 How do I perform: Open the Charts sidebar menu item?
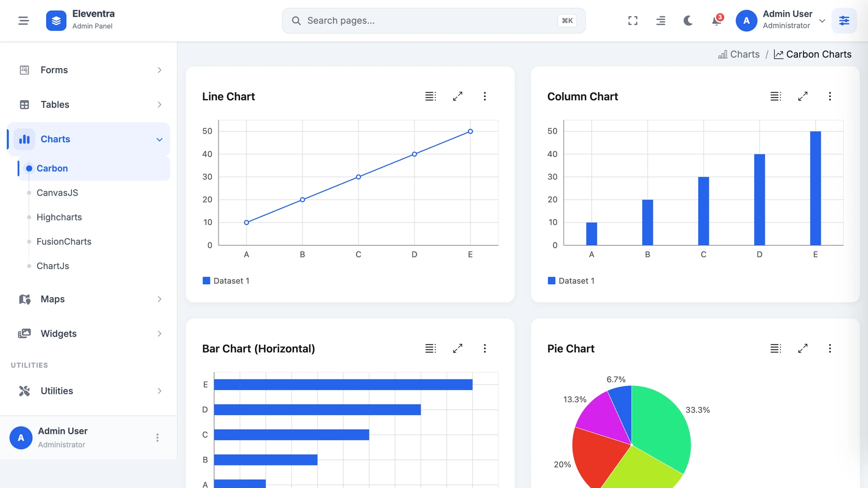(89, 139)
